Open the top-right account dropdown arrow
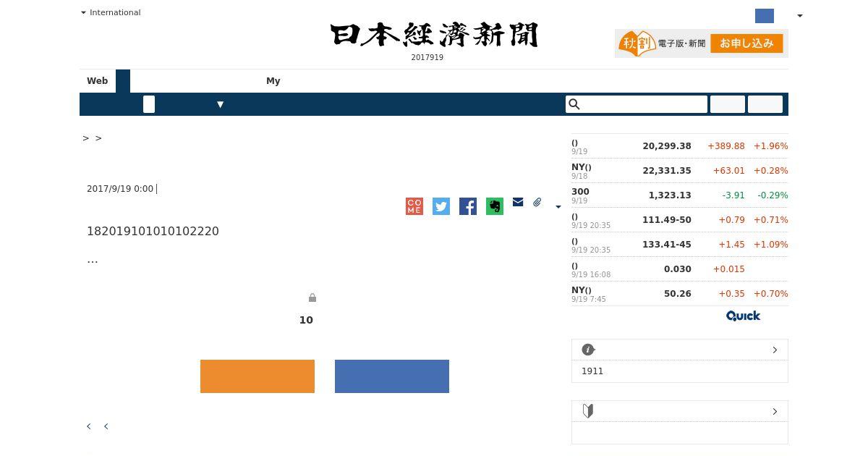 pos(799,16)
